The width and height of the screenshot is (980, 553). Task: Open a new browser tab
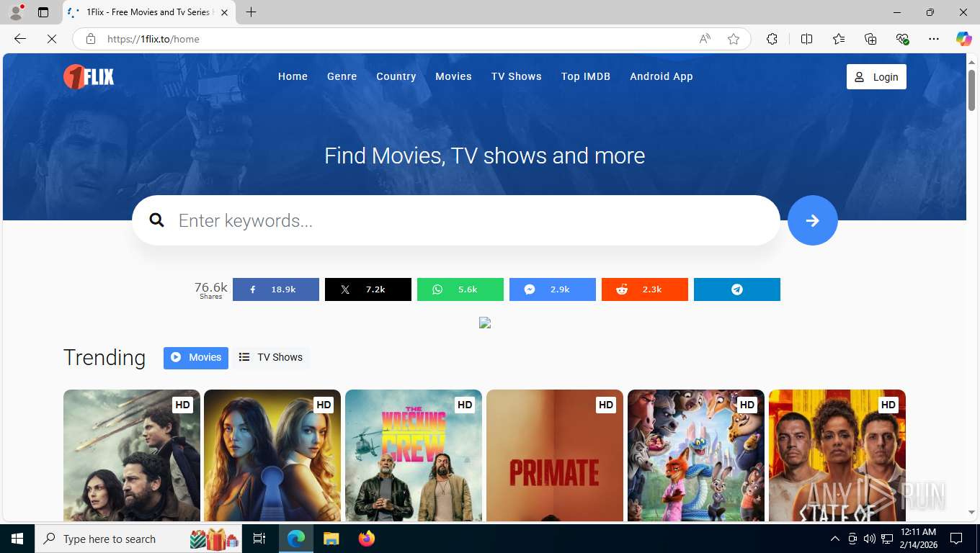(251, 12)
